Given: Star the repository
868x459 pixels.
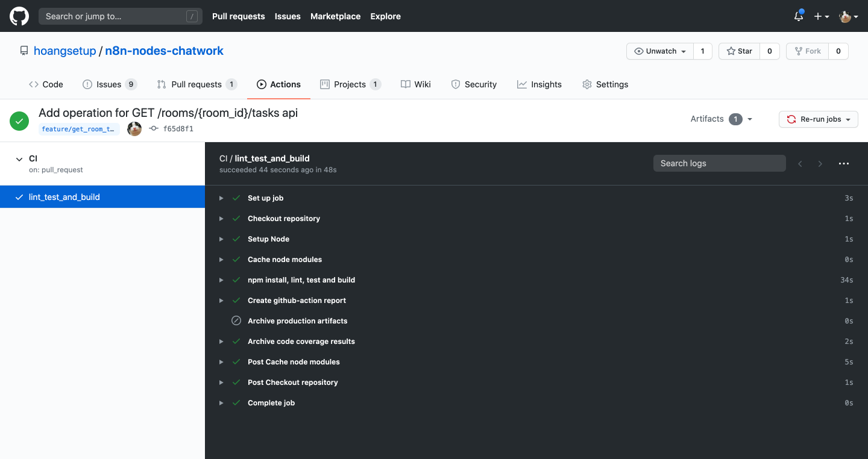Looking at the screenshot, I should 740,51.
